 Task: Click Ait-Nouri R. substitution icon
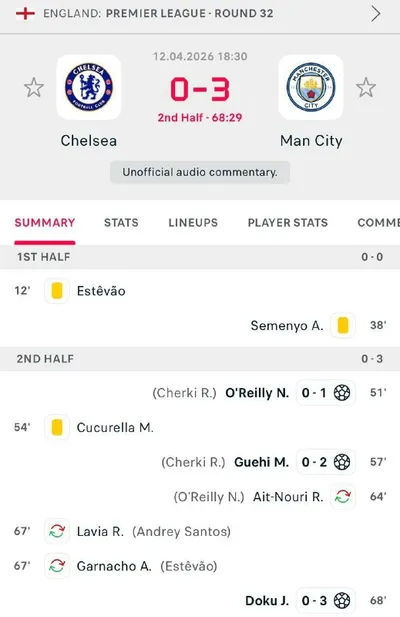(343, 497)
